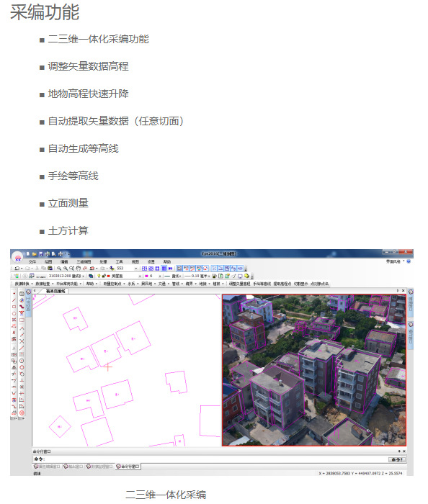Click the red target icon at toolbar bottom

click(x=22, y=413)
